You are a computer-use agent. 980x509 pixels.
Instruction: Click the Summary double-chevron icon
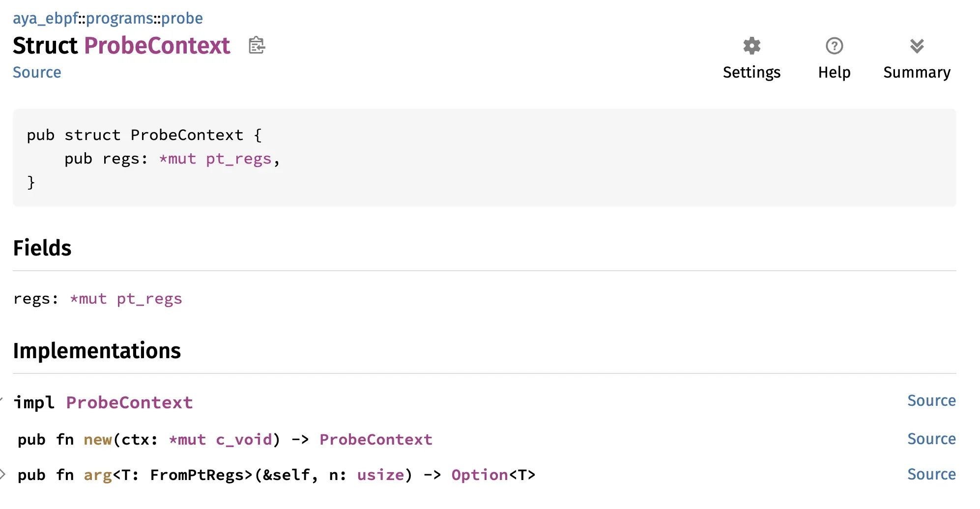point(917,46)
